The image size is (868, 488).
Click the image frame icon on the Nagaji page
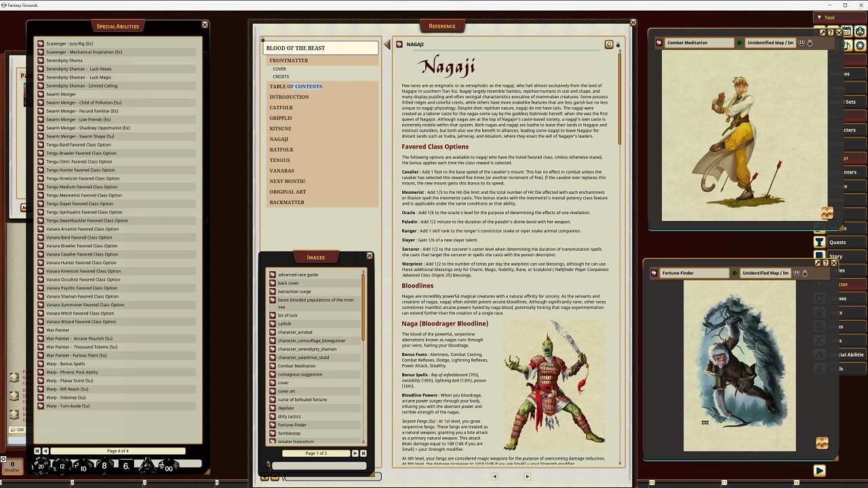click(608, 43)
